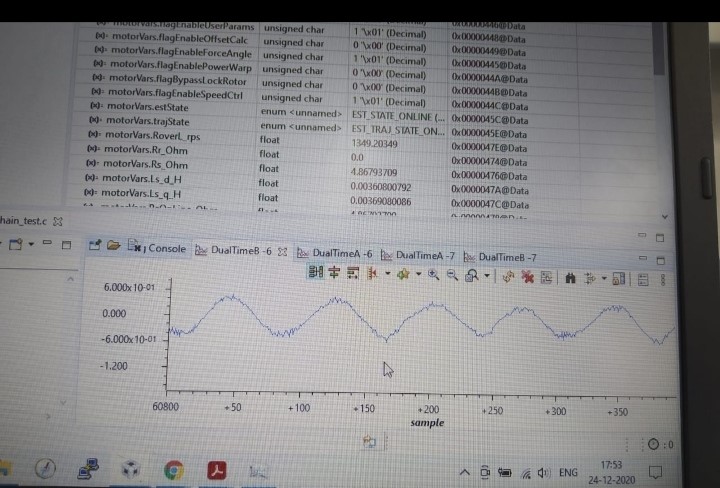Toggle the pin/lock graph view icon

[x=618, y=279]
